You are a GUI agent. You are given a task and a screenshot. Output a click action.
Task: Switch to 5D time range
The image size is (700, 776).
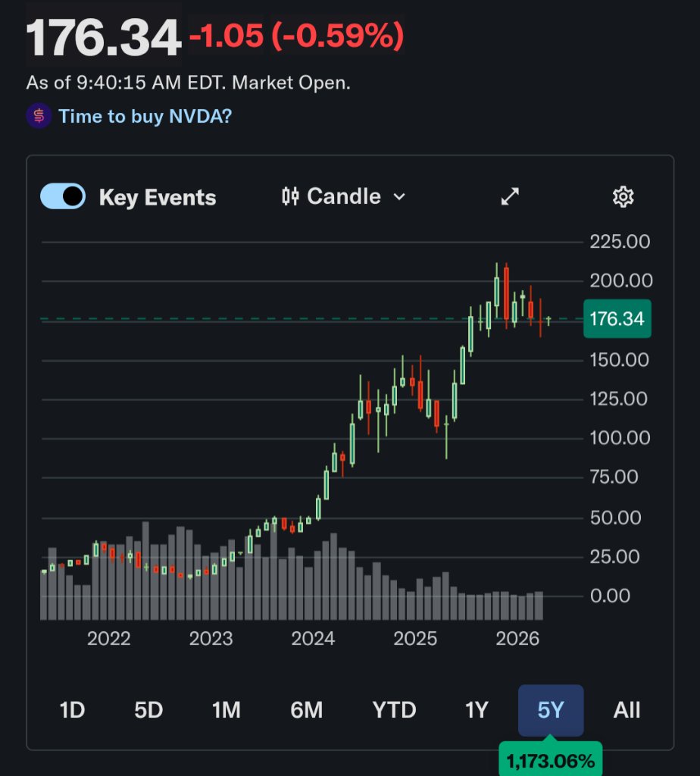click(148, 710)
